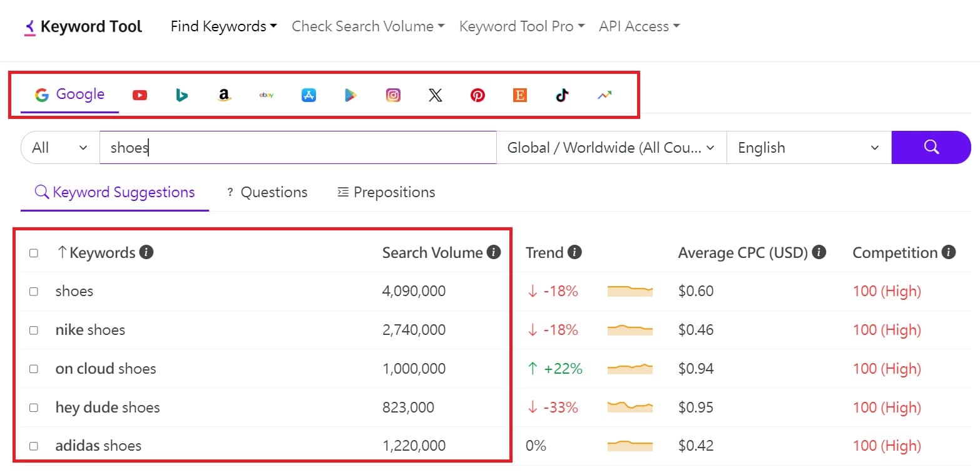Choose the eBay keyword source icon
Screen dimensions: 980x472
(267, 95)
